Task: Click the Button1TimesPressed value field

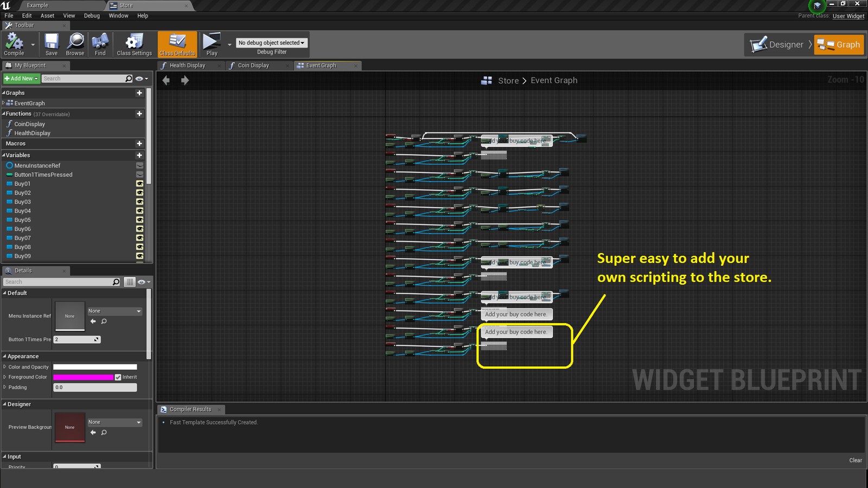Action: coord(76,339)
